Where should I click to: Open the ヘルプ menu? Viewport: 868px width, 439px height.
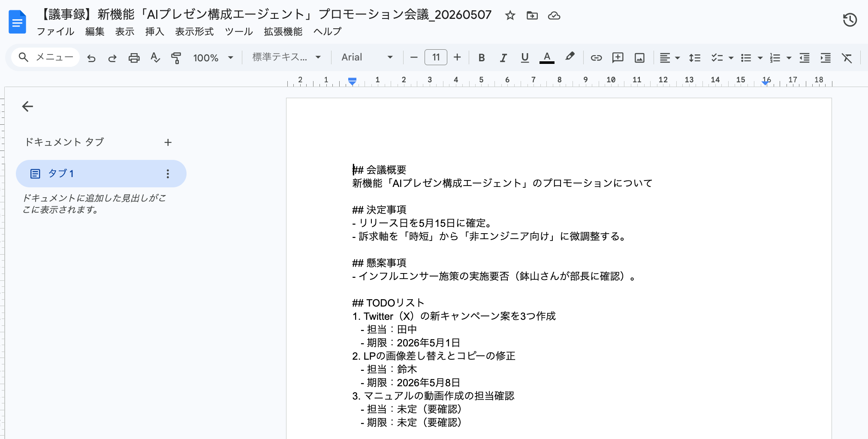[x=327, y=32]
